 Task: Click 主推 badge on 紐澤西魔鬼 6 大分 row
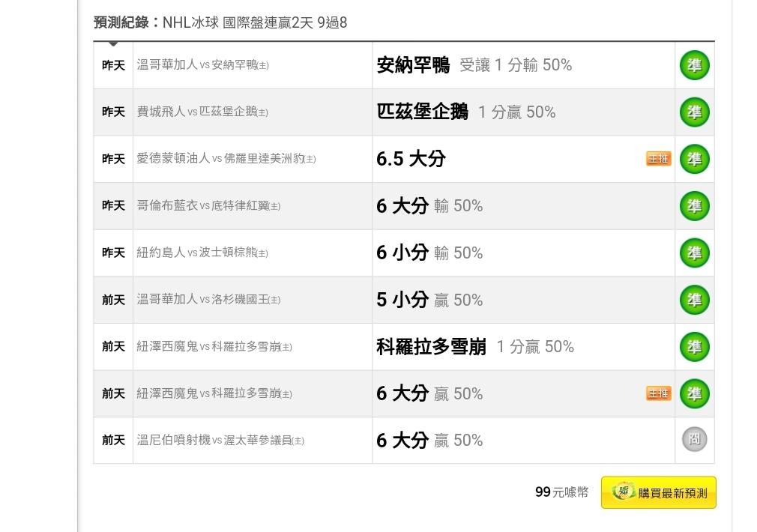point(659,393)
